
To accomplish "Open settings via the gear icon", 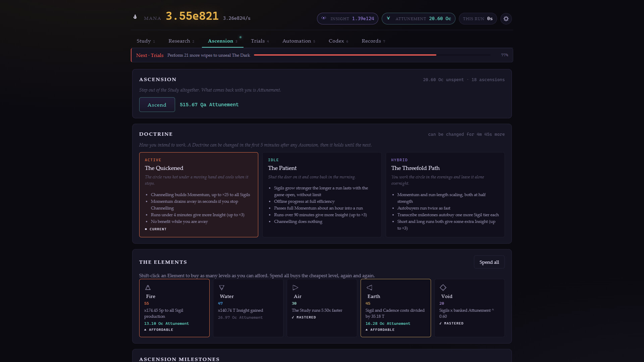I will pos(506,19).
